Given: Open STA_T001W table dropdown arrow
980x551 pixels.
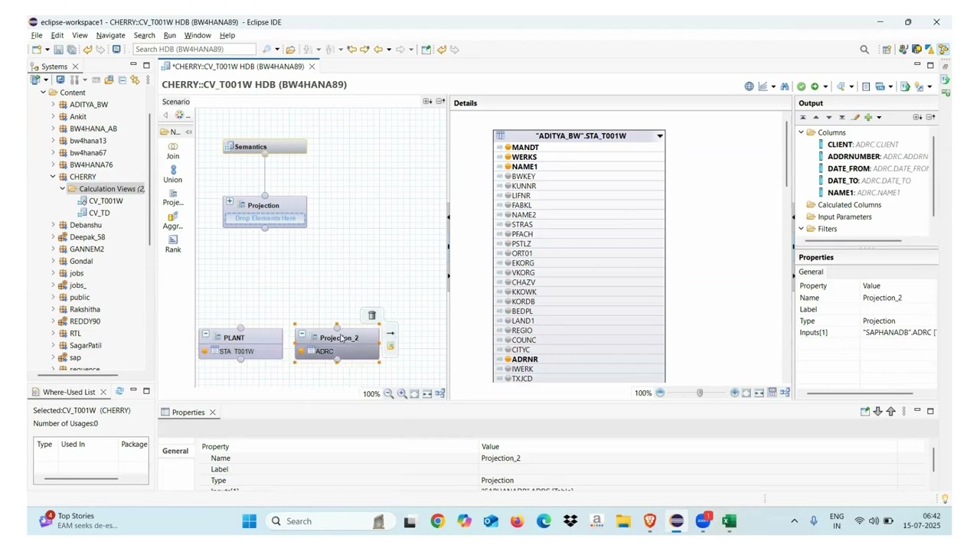Looking at the screenshot, I should pos(660,136).
